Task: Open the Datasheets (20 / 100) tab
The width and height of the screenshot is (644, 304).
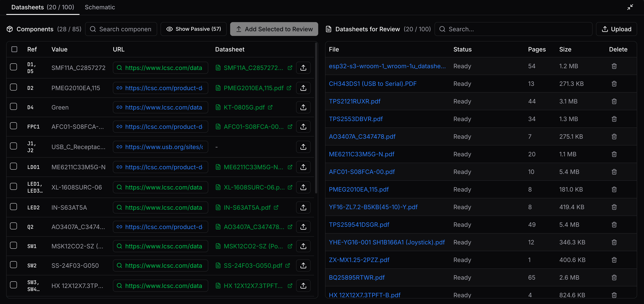Action: (x=43, y=7)
